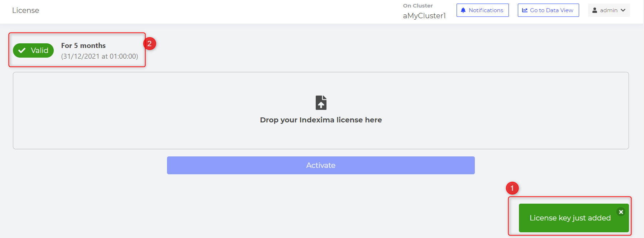Click the bell icon in Notifications
The width and height of the screenshot is (644, 238).
[463, 10]
